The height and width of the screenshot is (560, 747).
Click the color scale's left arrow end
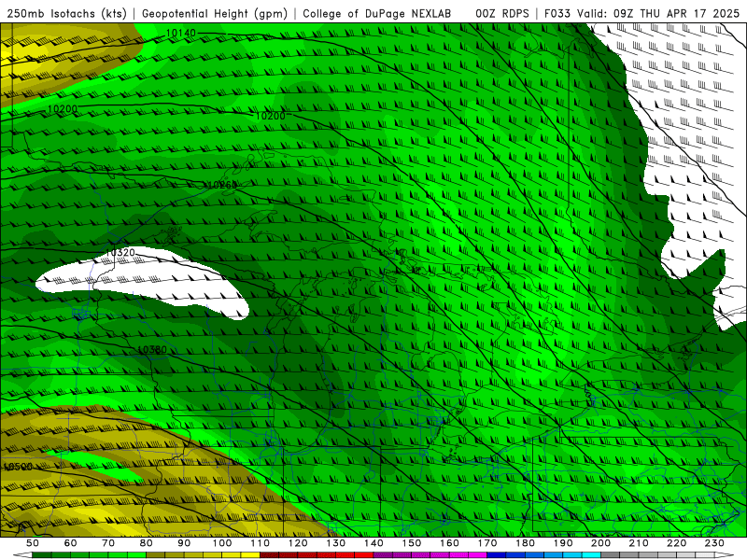pos(22,555)
